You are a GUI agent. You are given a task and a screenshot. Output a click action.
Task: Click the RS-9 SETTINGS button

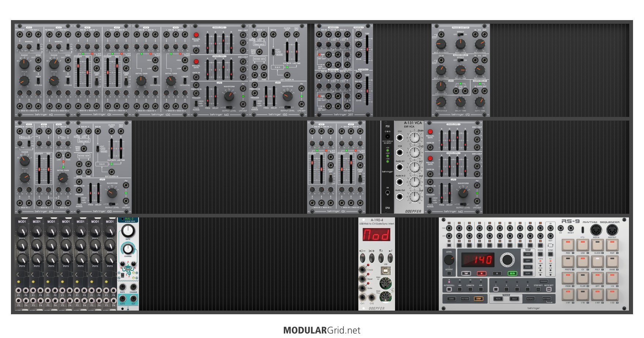tap(546, 299)
